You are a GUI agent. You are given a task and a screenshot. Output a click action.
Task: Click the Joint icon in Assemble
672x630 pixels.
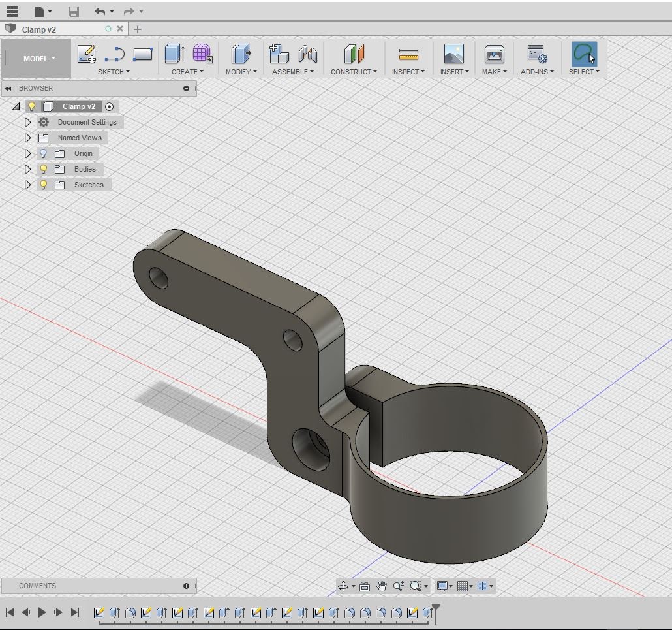pyautogui.click(x=307, y=54)
